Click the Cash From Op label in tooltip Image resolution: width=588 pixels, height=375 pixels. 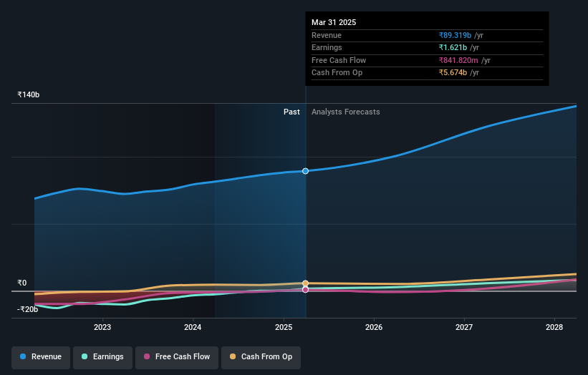[337, 73]
